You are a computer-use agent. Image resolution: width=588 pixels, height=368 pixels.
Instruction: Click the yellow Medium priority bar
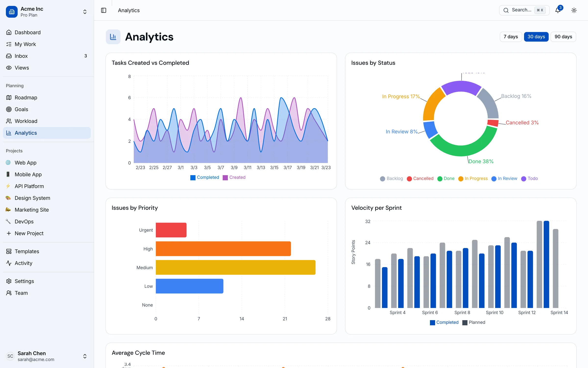click(x=235, y=267)
